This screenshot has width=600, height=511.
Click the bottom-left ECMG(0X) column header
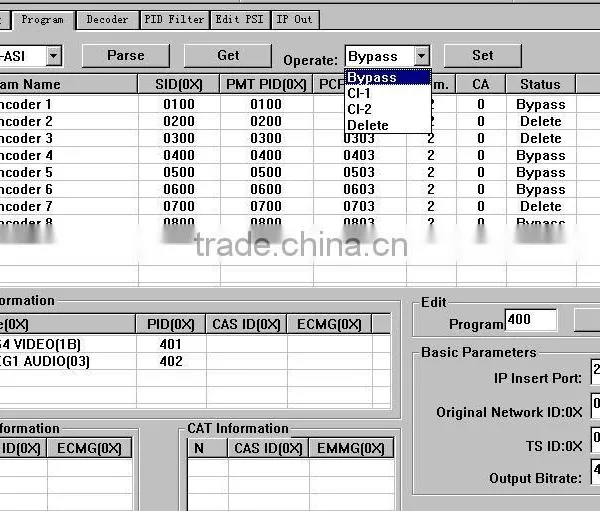[89, 448]
